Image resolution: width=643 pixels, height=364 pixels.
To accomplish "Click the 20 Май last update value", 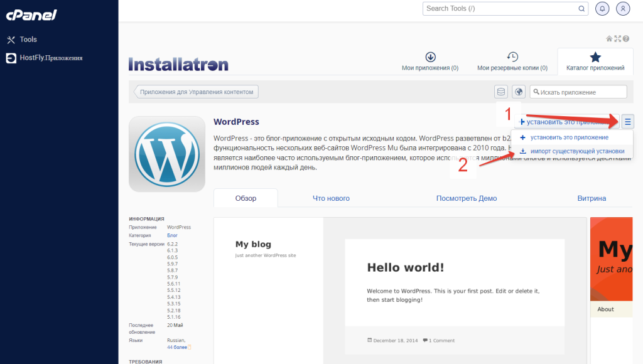I will pos(175,325).
